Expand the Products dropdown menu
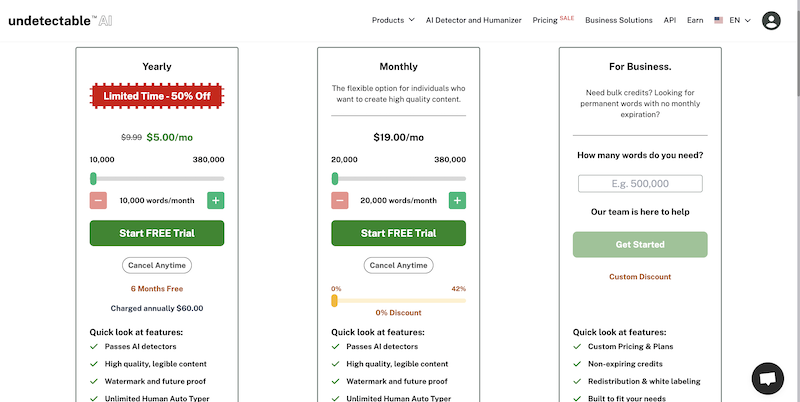Viewport: 800px width, 402px height. pos(393,20)
